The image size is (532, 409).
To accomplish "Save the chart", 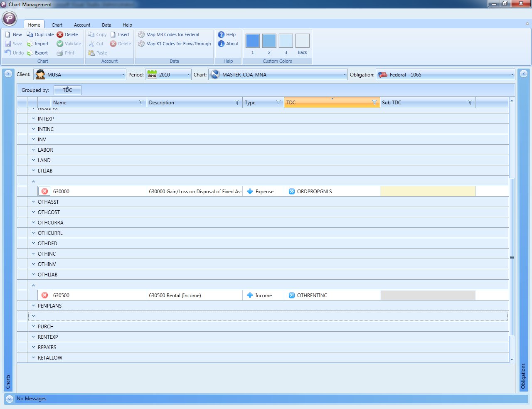I will tap(13, 44).
